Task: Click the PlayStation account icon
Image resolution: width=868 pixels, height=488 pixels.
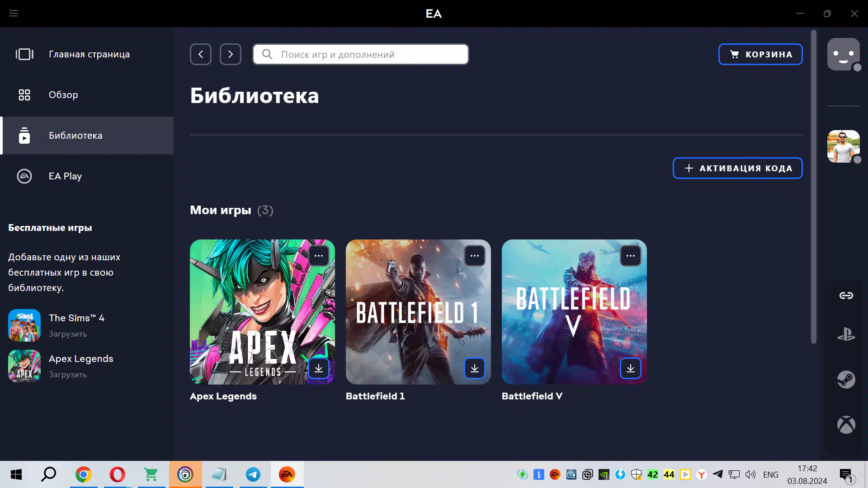Action: pos(846,334)
